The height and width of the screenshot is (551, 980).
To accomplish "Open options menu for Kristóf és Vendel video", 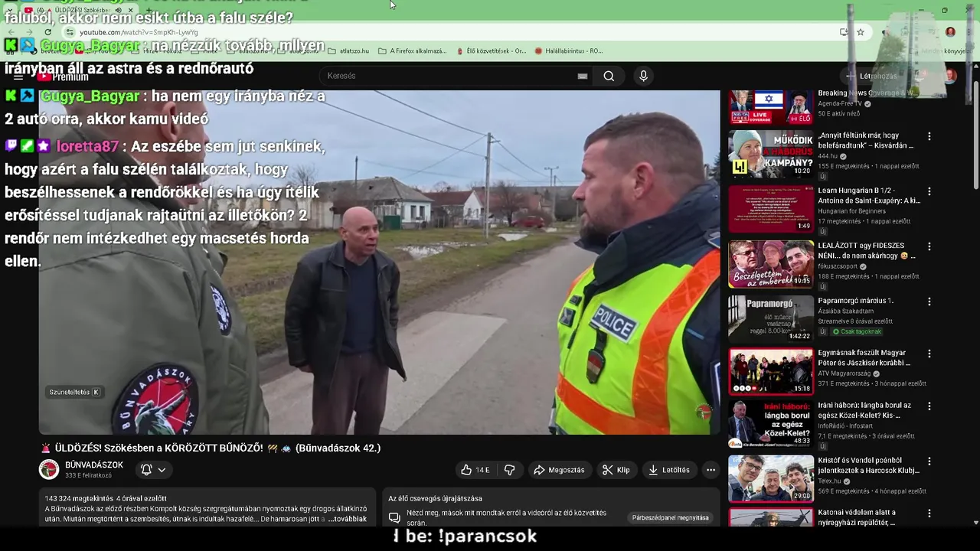I will (929, 462).
